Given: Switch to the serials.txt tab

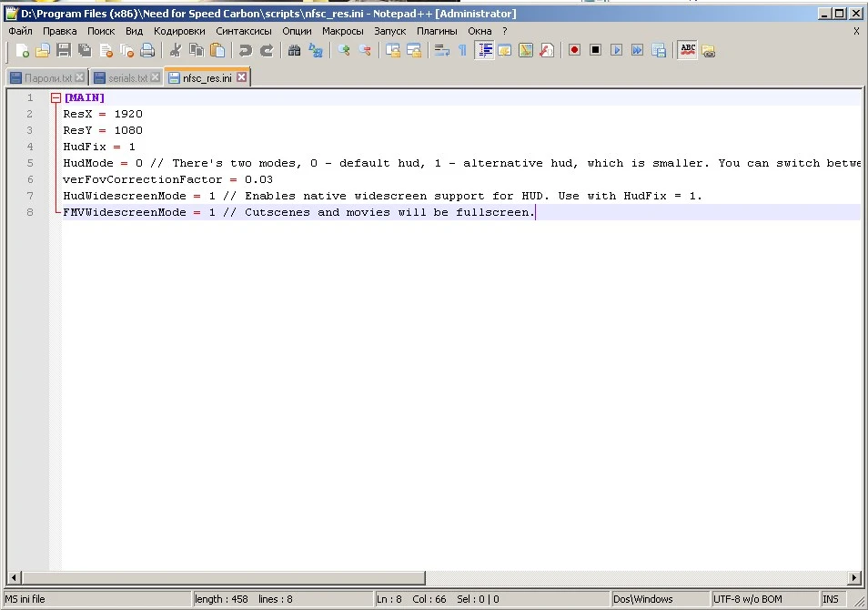Looking at the screenshot, I should [126, 78].
